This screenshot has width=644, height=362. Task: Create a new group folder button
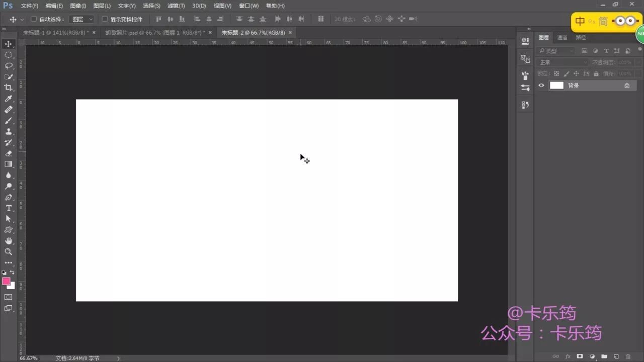coord(604,356)
